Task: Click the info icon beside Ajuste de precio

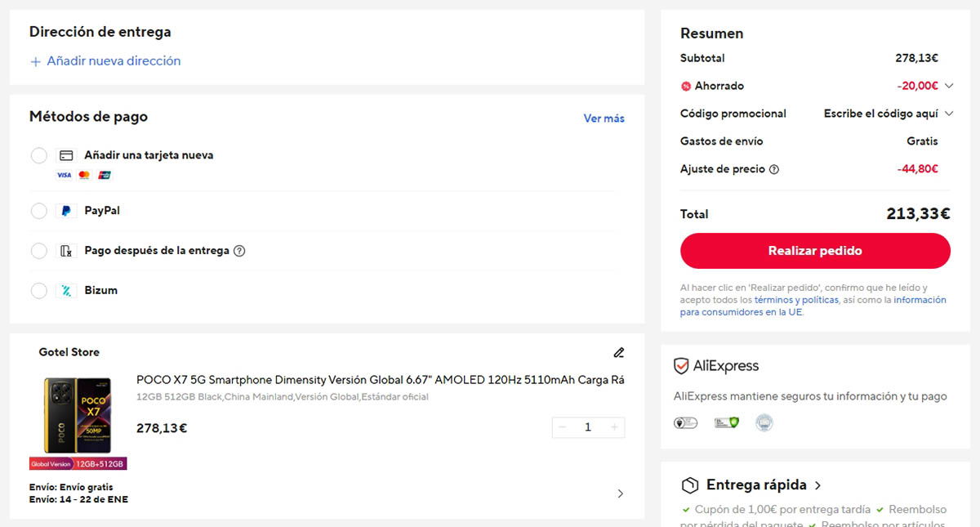Action: tap(774, 169)
